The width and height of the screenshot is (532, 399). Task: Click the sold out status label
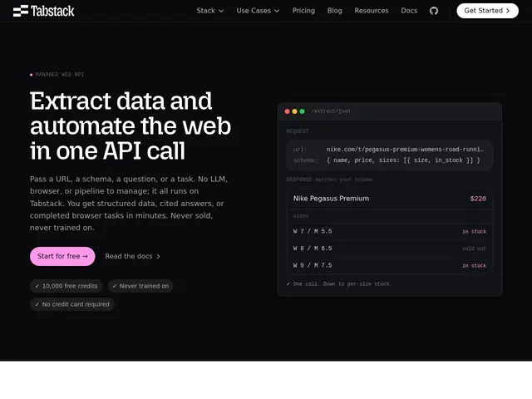pyautogui.click(x=474, y=249)
